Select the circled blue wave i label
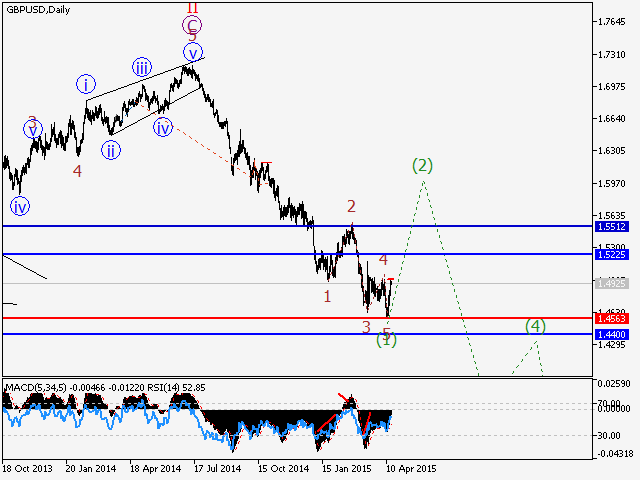The image size is (640, 480). [86, 85]
